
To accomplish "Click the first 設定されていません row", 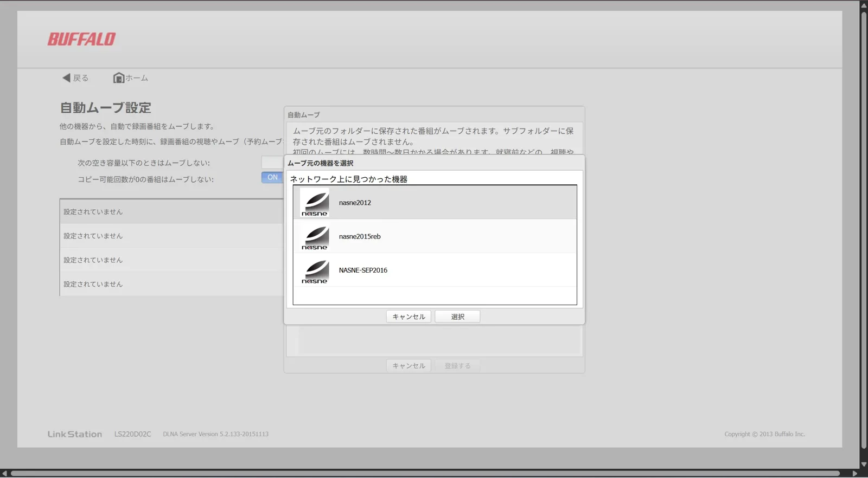I will pyautogui.click(x=171, y=211).
